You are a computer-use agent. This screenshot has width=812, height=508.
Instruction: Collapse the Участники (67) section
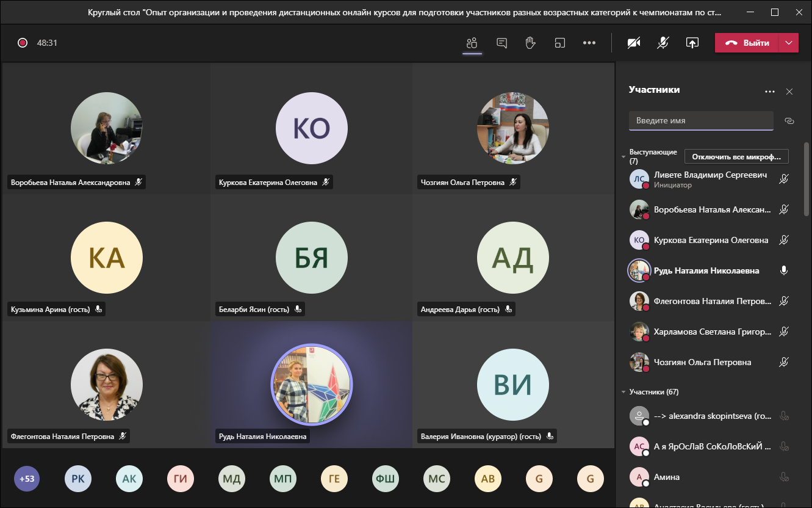(x=623, y=392)
